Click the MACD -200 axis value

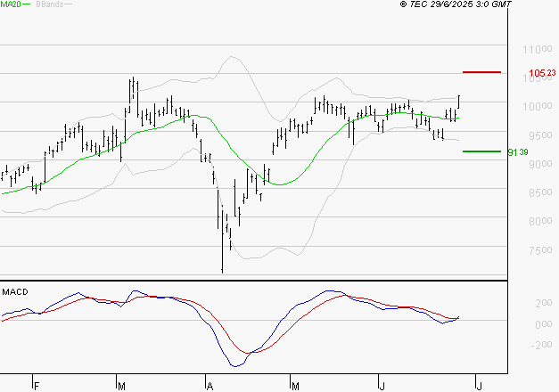tap(541, 345)
